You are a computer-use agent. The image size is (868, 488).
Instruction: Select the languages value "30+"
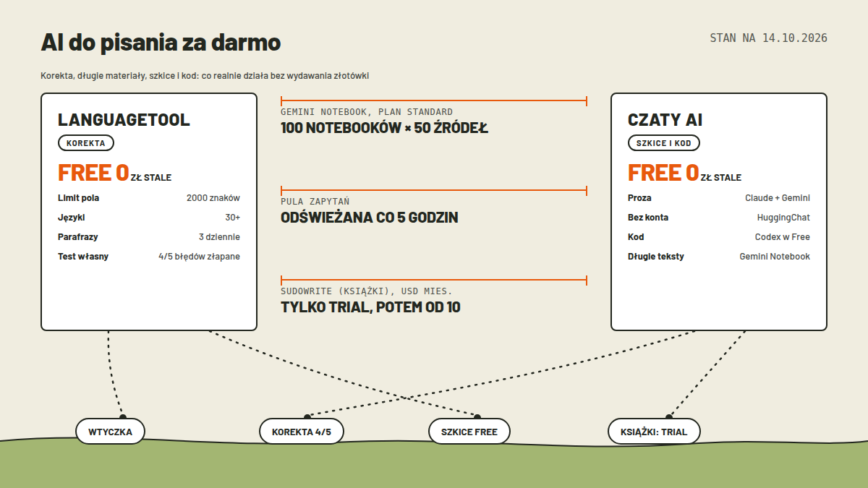tap(232, 217)
